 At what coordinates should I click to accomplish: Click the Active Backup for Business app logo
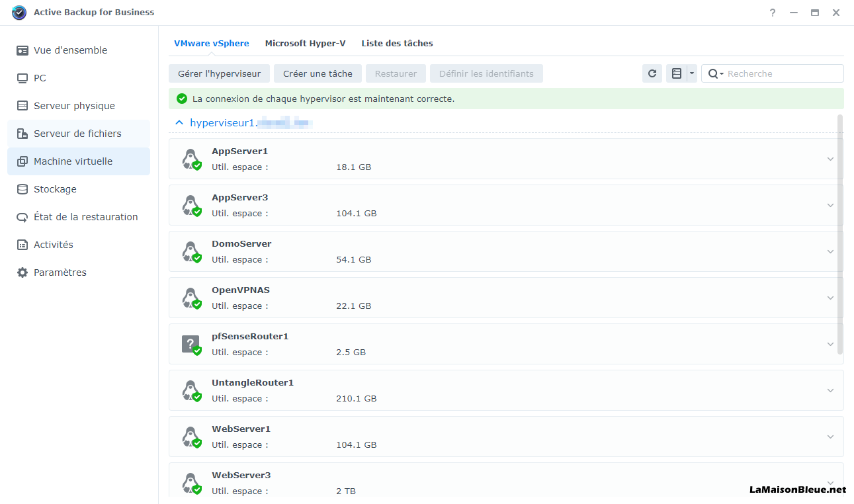19,13
